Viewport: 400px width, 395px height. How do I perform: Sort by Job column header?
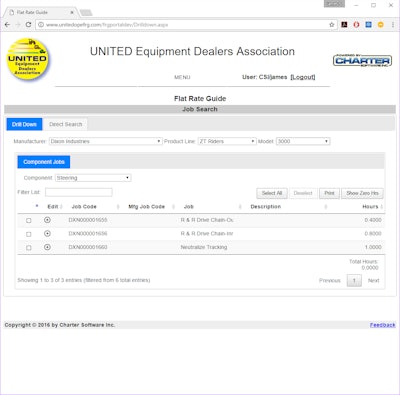point(189,207)
